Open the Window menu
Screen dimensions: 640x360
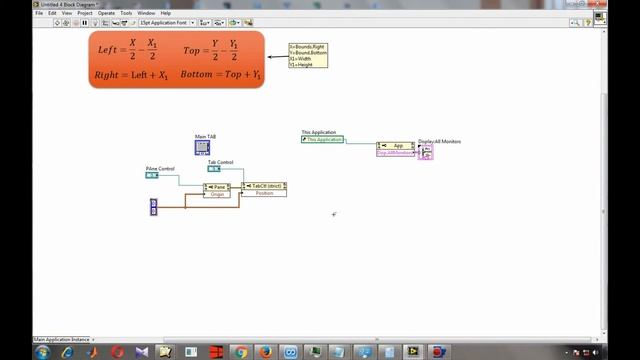(x=146, y=13)
